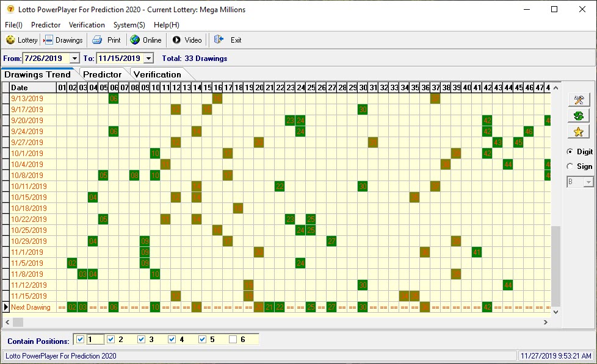Open the Predictor menu
The width and height of the screenshot is (597, 364).
pyautogui.click(x=46, y=25)
